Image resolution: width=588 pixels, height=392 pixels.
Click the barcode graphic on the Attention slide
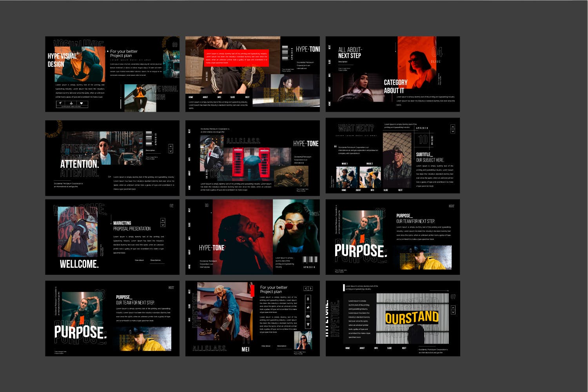click(x=149, y=138)
